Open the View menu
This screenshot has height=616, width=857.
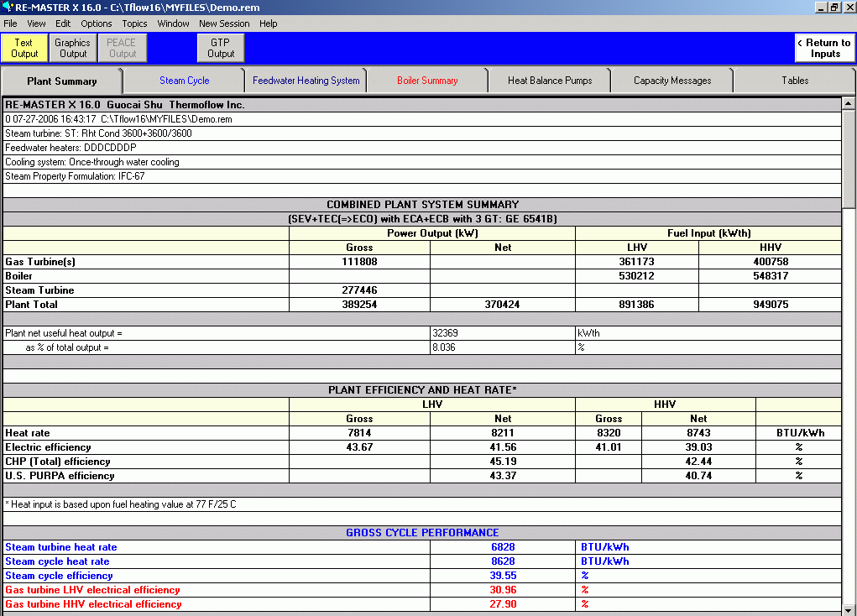click(36, 23)
